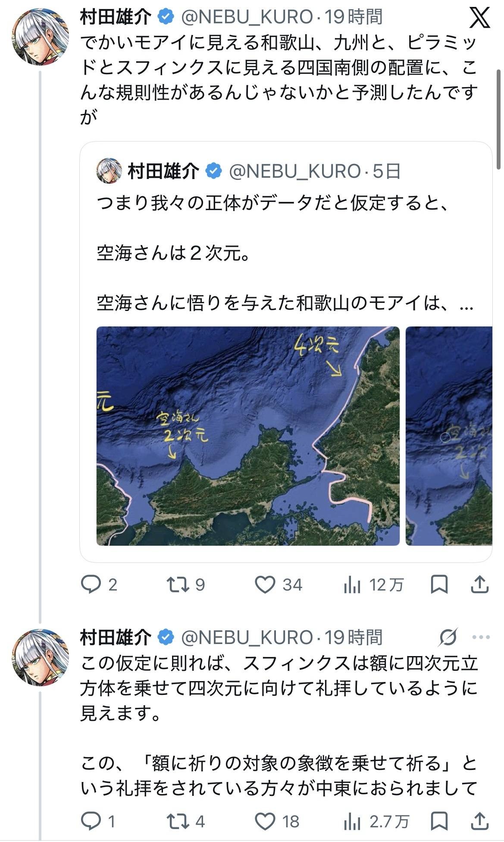504x842 pixels.
Task: View analytics of second post at 2.7万
Action: 376,821
